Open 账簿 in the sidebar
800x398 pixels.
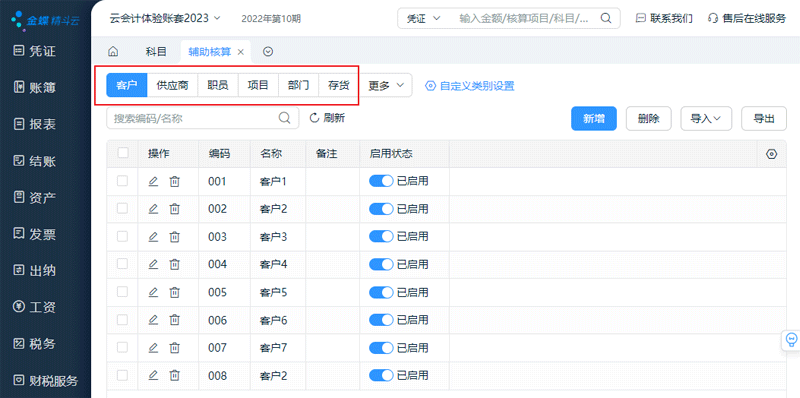coord(35,87)
